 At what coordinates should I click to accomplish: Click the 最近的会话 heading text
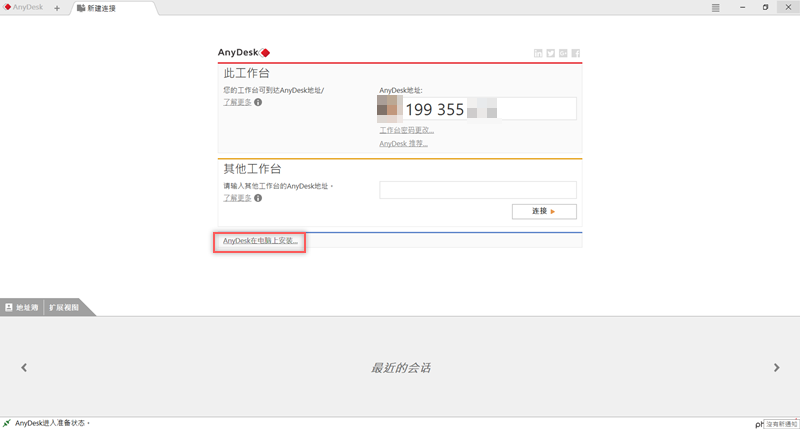tap(401, 368)
